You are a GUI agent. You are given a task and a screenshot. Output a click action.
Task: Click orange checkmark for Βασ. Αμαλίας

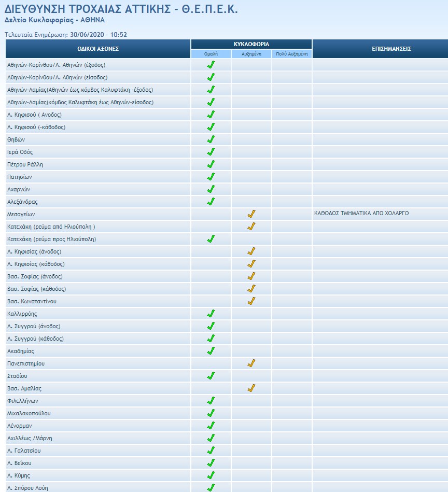[251, 388]
